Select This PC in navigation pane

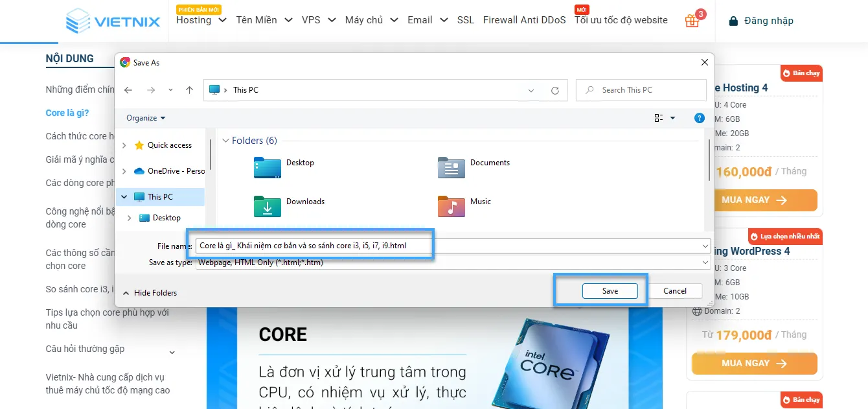point(159,197)
